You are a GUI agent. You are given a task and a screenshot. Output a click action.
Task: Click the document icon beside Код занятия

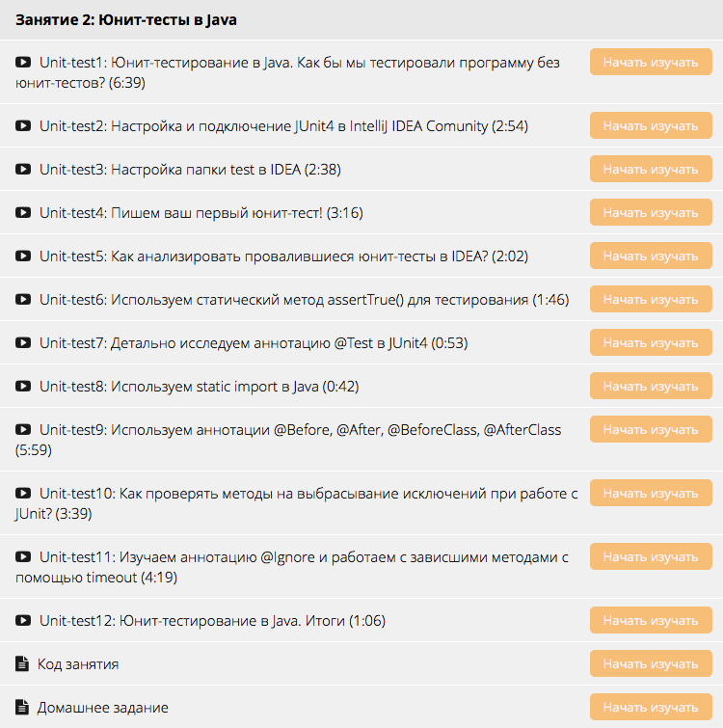22,664
